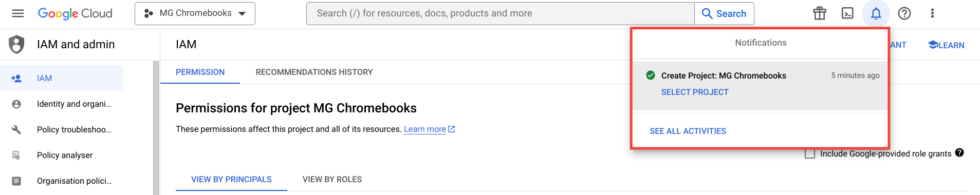This screenshot has height=195, width=980.
Task: Open the hamburger navigation menu
Action: pyautogui.click(x=18, y=13)
